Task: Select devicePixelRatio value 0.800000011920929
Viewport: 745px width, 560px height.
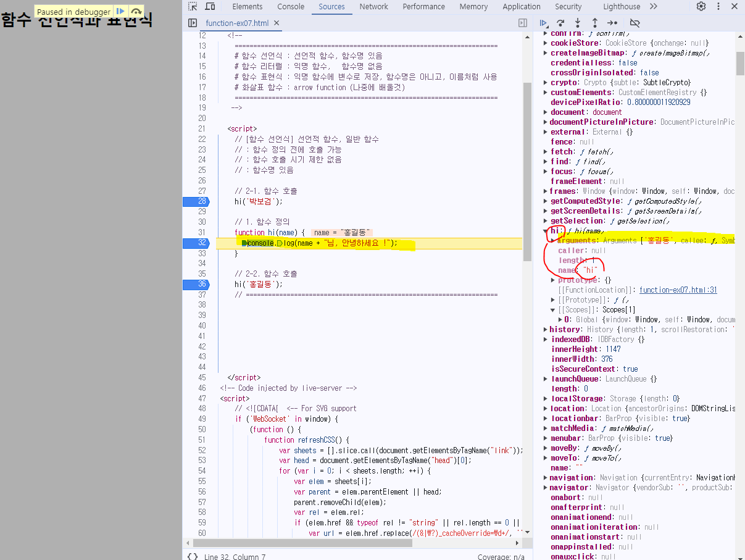Action: coord(659,102)
